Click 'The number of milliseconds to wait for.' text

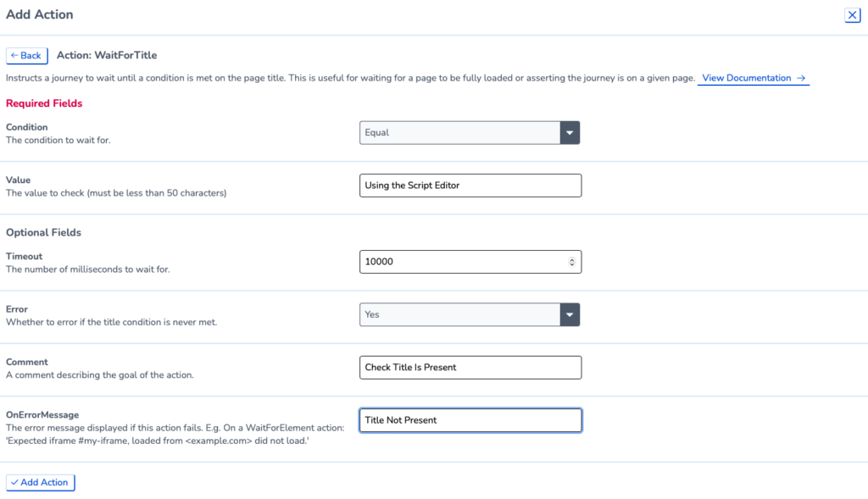(88, 269)
